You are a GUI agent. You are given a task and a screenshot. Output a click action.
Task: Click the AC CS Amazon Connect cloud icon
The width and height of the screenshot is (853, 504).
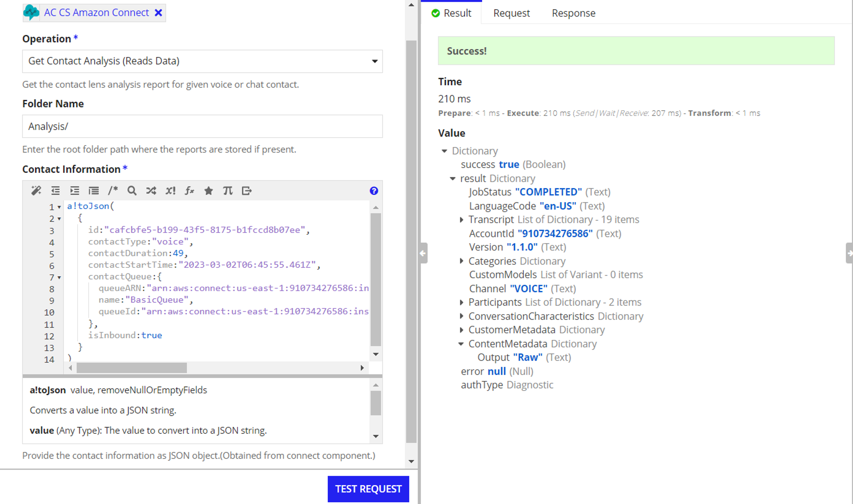click(x=31, y=13)
